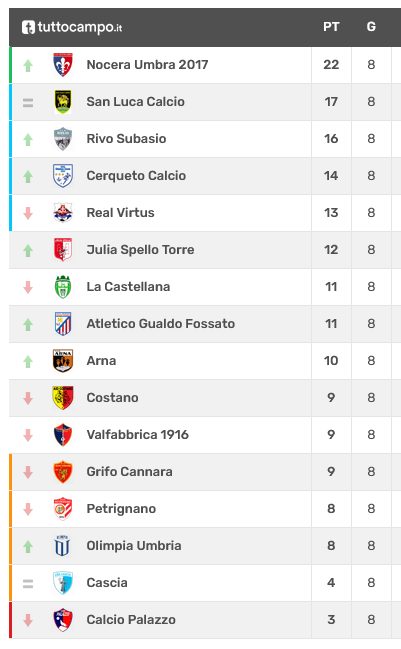401x649 pixels.
Task: Click the tuttocampo.it logo
Action: tap(72, 27)
